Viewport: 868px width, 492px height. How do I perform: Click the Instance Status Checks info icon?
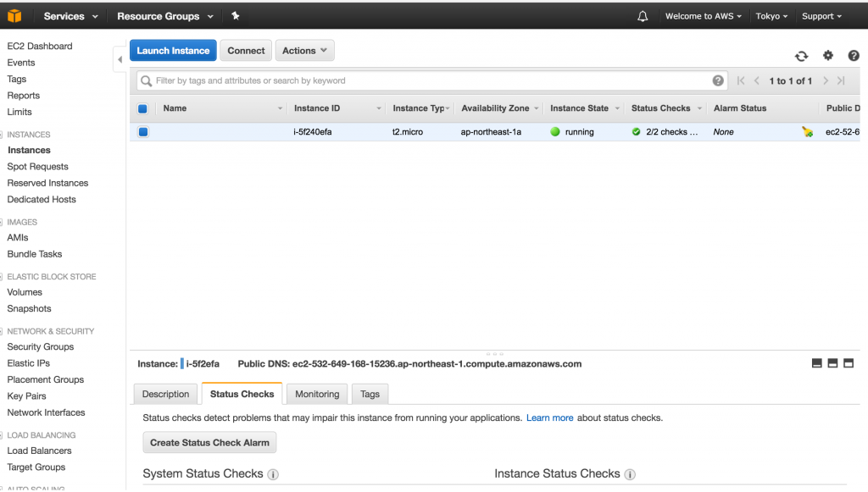[630, 474]
